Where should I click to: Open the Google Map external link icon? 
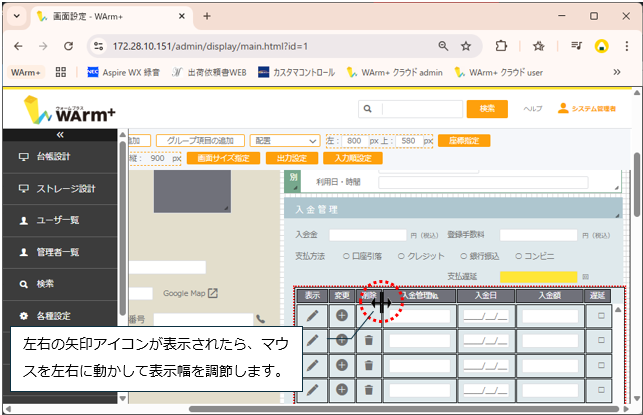tap(212, 293)
